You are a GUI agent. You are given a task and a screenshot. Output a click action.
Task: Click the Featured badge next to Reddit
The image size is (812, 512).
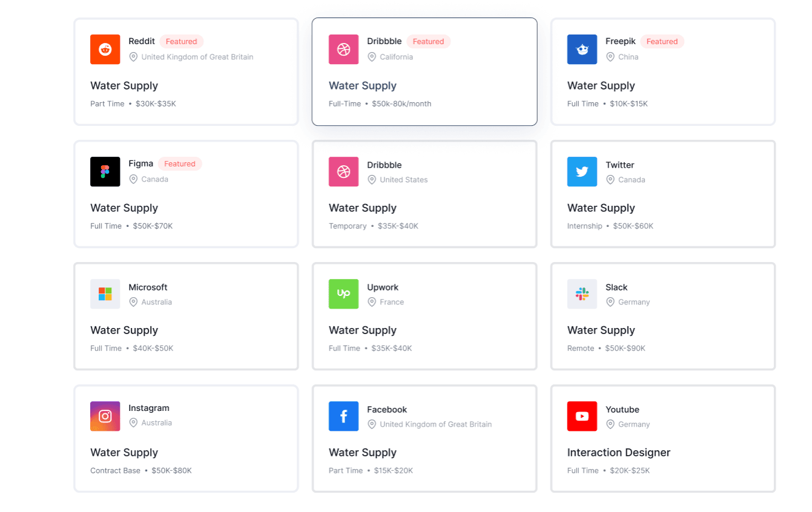pos(182,42)
